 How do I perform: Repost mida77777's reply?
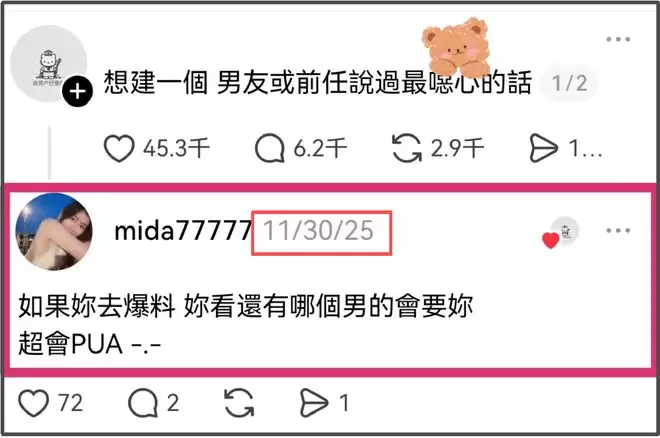click(239, 403)
